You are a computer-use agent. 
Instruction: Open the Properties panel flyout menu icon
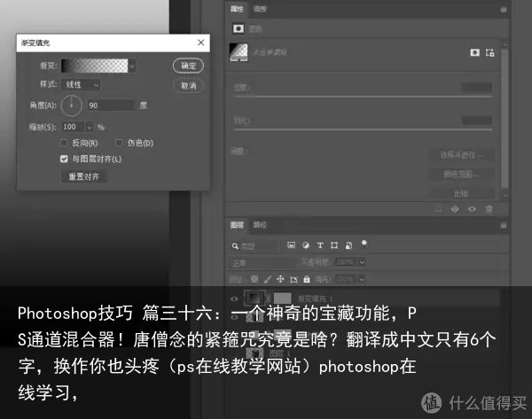(x=504, y=10)
